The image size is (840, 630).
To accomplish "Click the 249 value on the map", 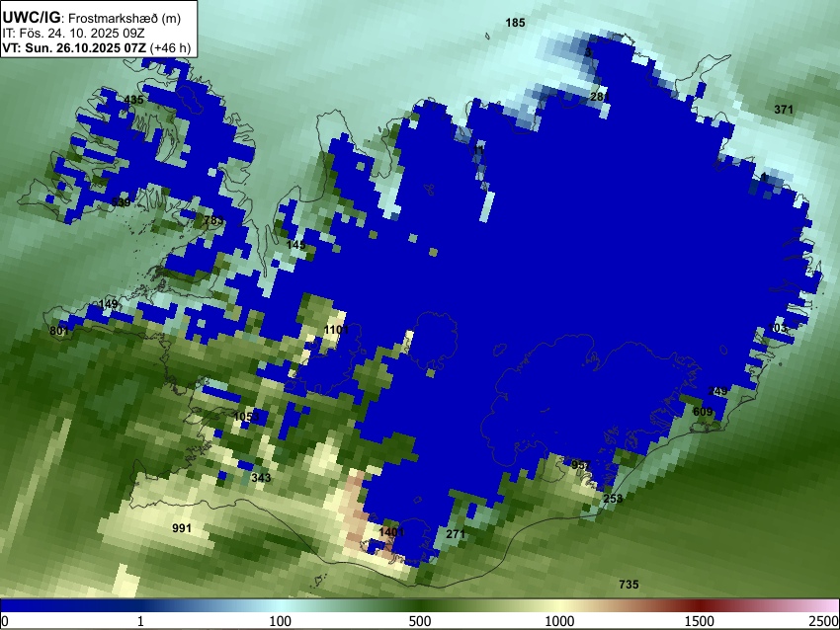I will point(717,391).
